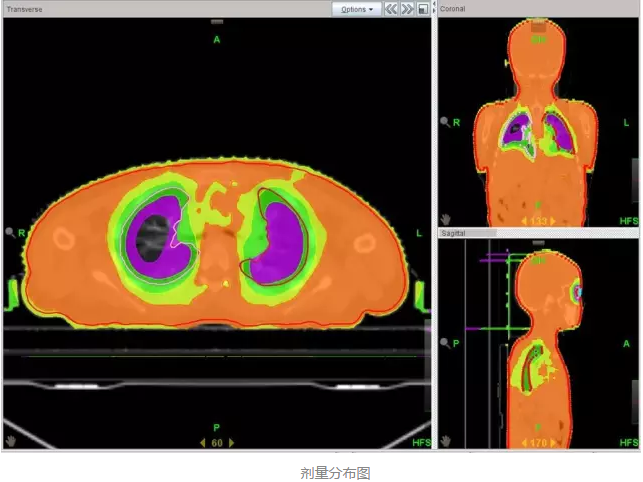
Task: Step forward from sagittal slice 170
Action: [x=555, y=441]
